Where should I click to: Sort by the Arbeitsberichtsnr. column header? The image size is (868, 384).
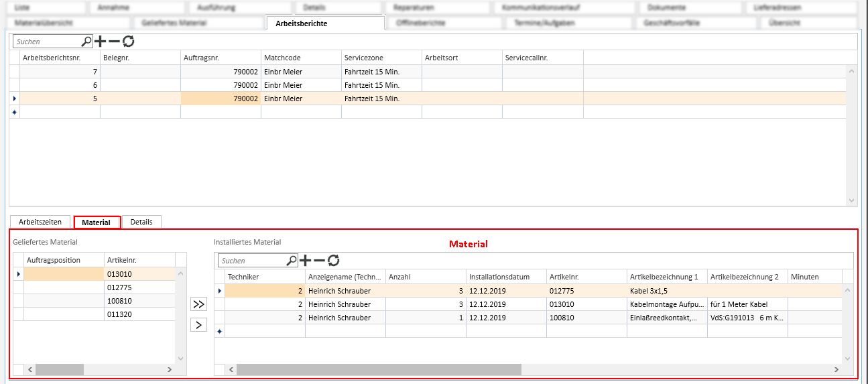(x=60, y=58)
